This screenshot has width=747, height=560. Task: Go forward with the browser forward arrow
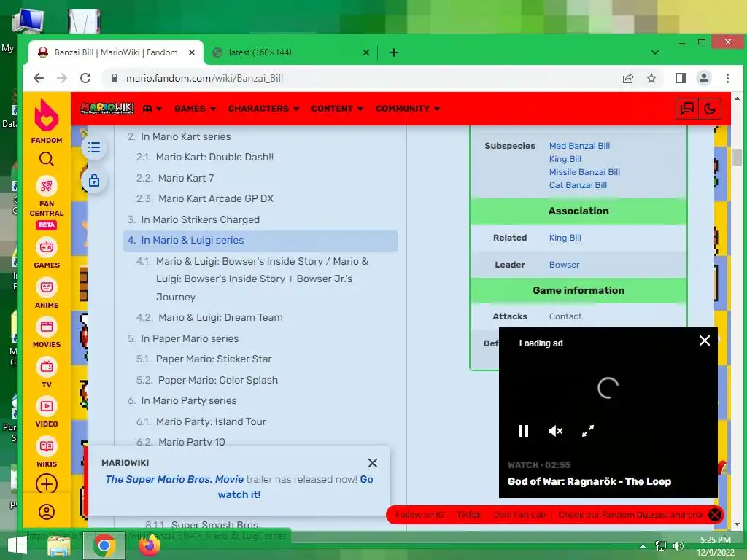62,78
